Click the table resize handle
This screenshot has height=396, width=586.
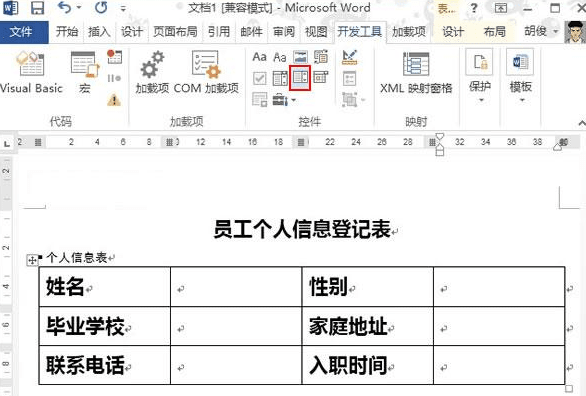click(568, 389)
